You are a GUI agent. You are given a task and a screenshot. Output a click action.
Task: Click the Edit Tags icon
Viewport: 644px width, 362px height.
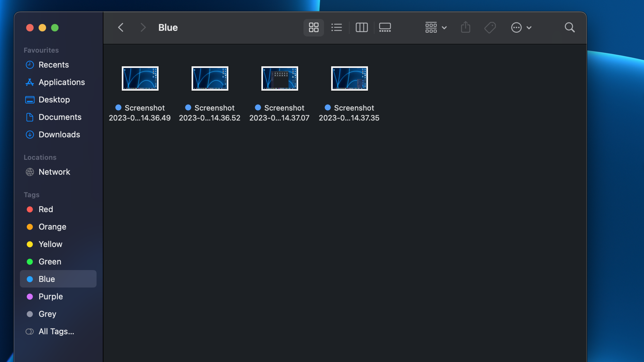[x=490, y=27]
